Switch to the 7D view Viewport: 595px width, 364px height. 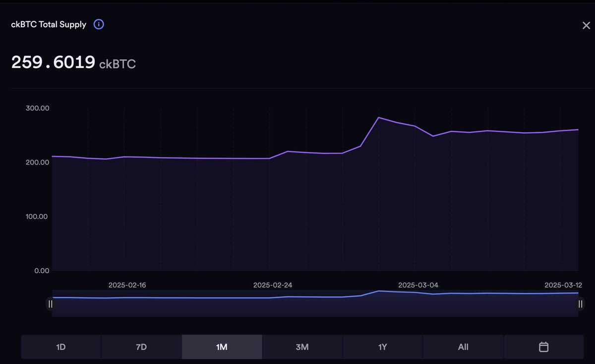(x=141, y=347)
